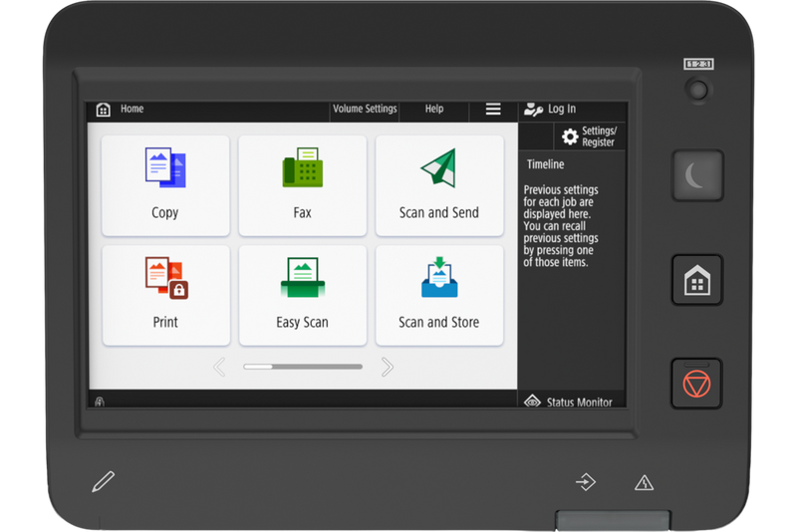
Task: Open the Help menu item
Action: [x=434, y=110]
